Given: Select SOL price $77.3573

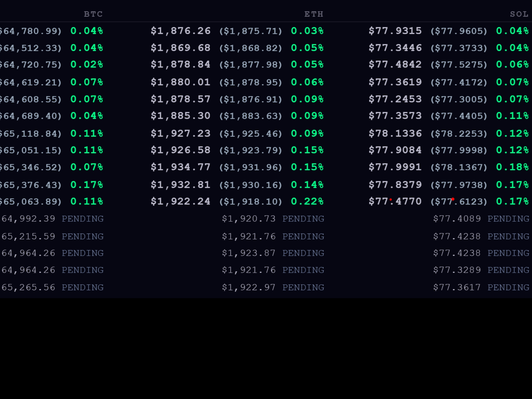Looking at the screenshot, I should tap(395, 116).
